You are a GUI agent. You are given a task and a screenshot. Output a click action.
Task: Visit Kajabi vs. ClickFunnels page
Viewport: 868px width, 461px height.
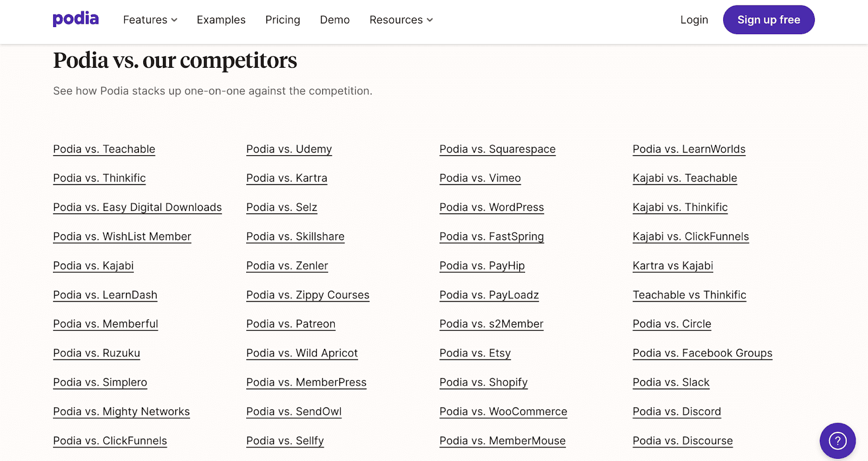(691, 236)
